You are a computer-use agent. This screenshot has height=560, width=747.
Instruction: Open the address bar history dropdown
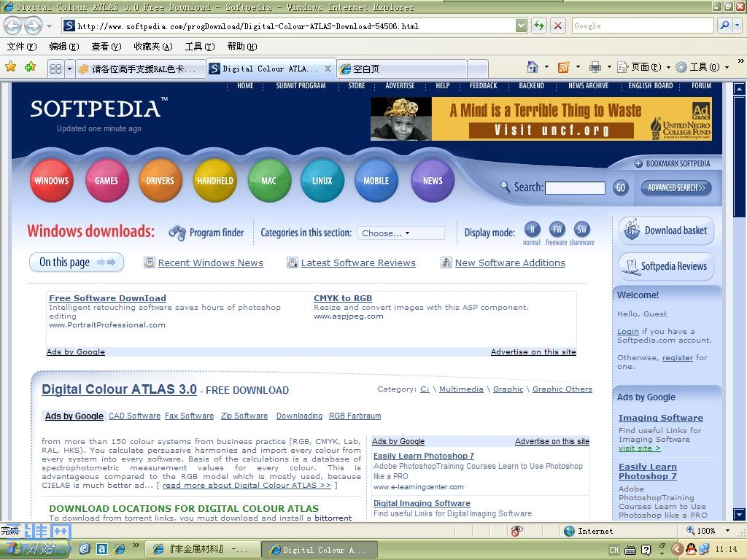click(522, 26)
